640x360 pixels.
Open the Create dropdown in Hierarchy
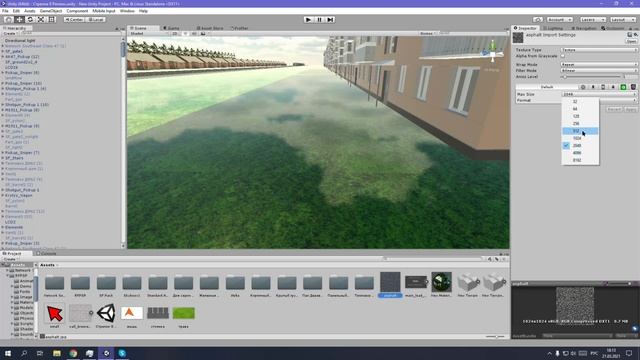10,33
